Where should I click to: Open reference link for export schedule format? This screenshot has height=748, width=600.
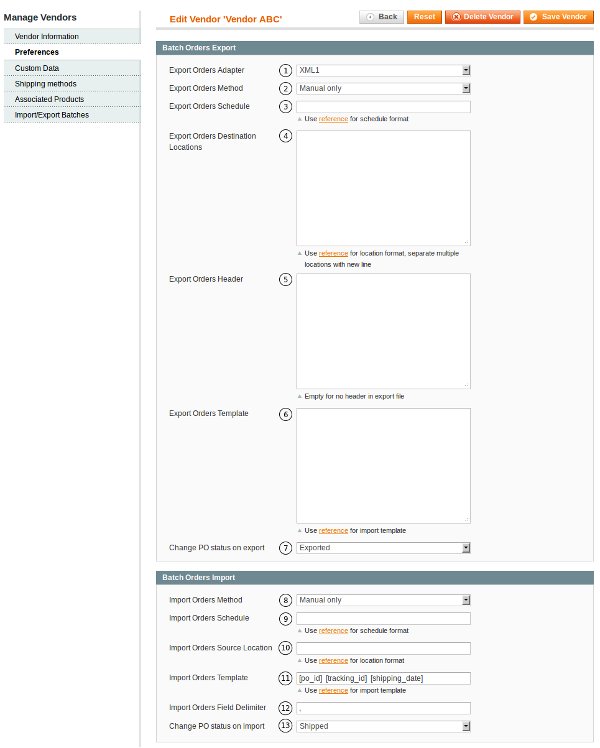tap(333, 119)
